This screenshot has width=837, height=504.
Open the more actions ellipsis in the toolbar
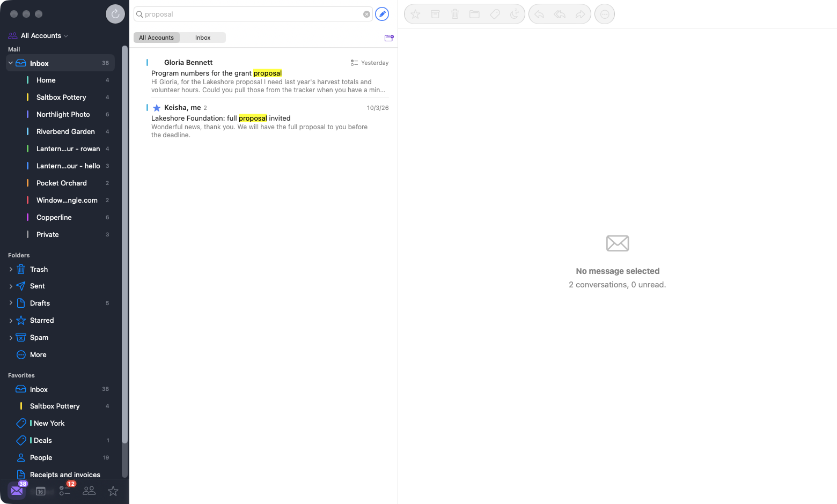[605, 14]
